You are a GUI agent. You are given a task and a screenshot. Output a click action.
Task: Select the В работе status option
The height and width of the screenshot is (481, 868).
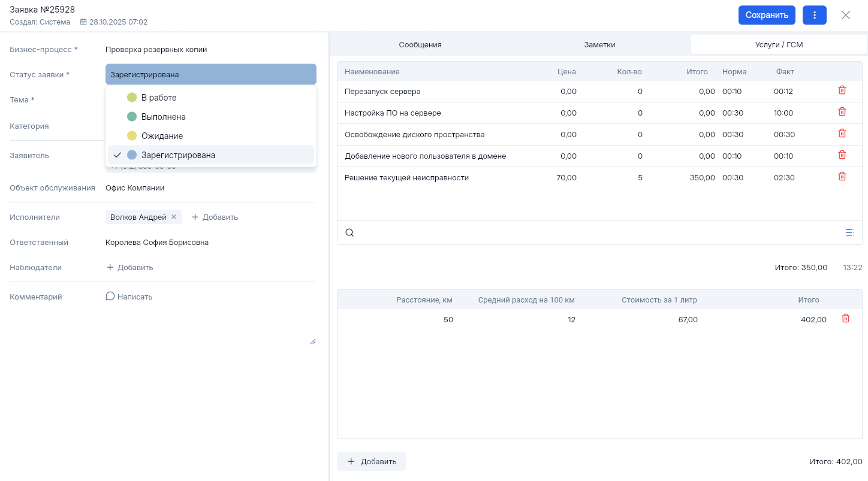(x=159, y=98)
